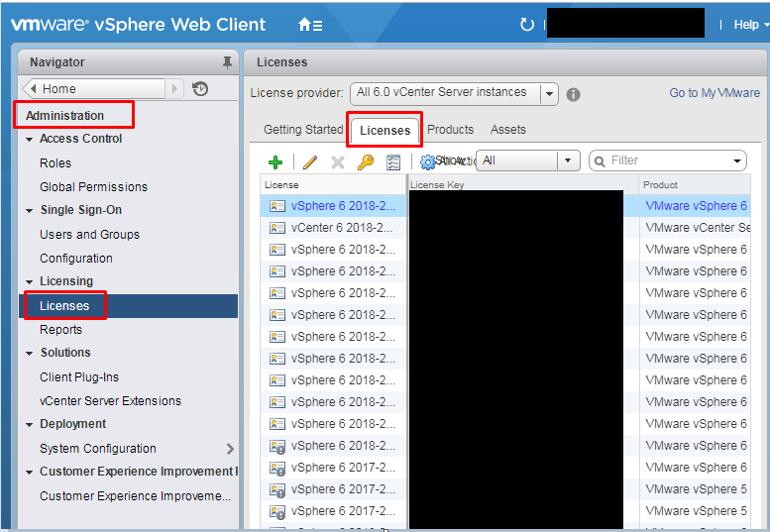The height and width of the screenshot is (532, 770).
Task: Select the Licenses tab
Action: click(385, 131)
